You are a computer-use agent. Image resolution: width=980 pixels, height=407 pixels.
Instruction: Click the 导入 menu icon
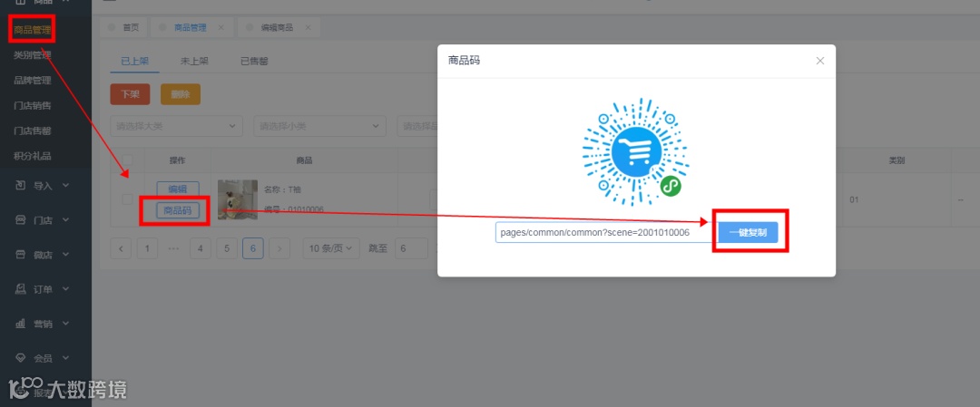tap(20, 186)
